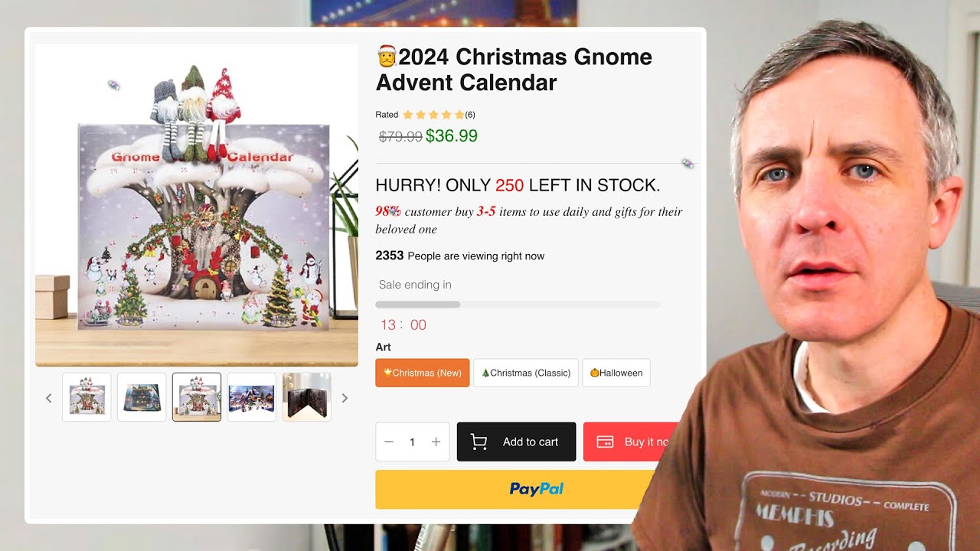The height and width of the screenshot is (551, 980).
Task: Click the quantity input field
Action: click(x=412, y=442)
